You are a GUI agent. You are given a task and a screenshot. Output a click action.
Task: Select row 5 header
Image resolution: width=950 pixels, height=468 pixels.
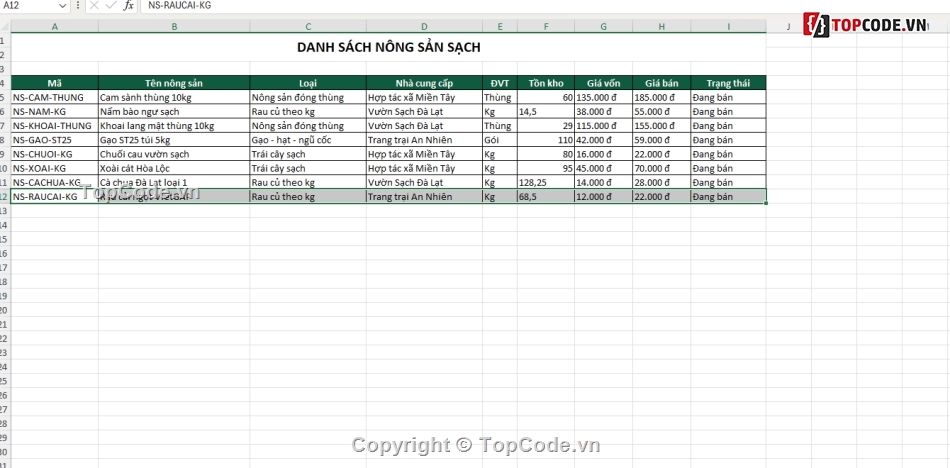click(5, 97)
